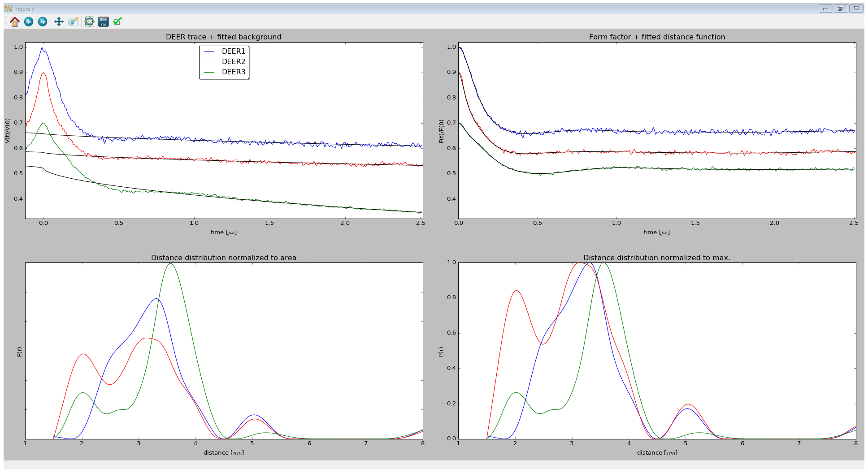Open the Configure subplots dialog
The width and height of the screenshot is (868, 473).
point(90,21)
